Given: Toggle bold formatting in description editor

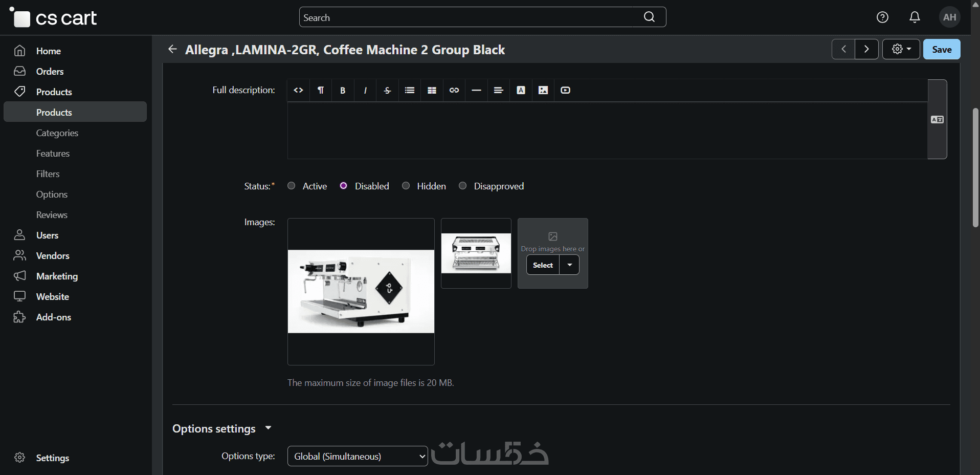Looking at the screenshot, I should click(343, 90).
